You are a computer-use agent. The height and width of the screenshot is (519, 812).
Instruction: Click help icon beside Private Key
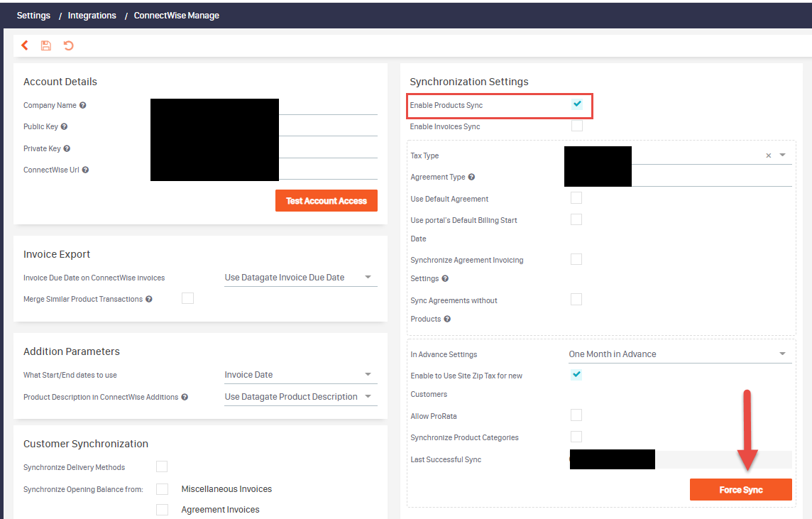[x=67, y=149]
